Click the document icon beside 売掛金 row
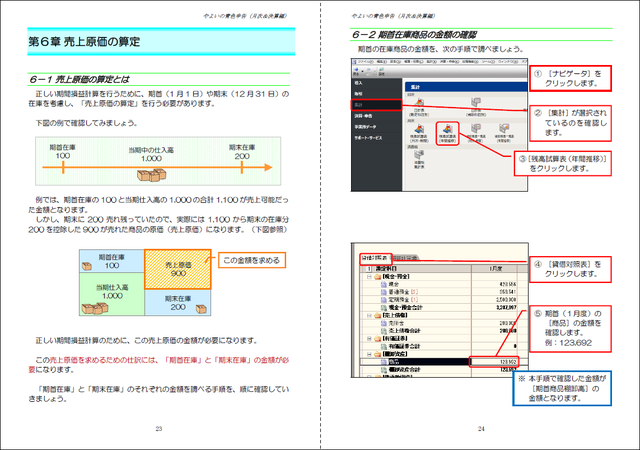The height and width of the screenshot is (450, 640). (384, 323)
